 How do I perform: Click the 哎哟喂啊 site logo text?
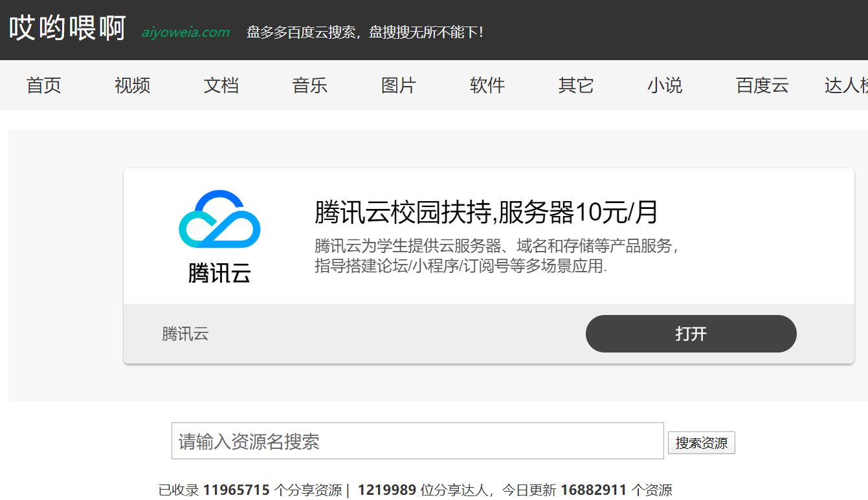[x=67, y=28]
